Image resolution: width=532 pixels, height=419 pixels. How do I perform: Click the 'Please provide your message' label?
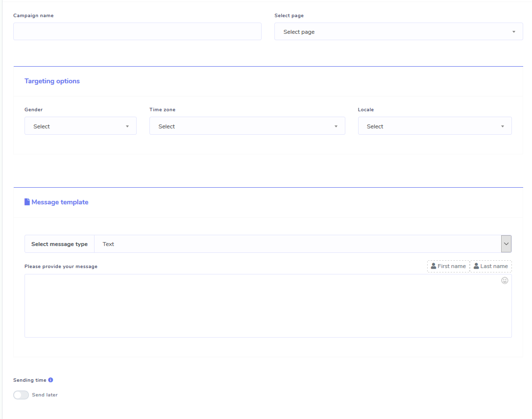[x=61, y=267]
